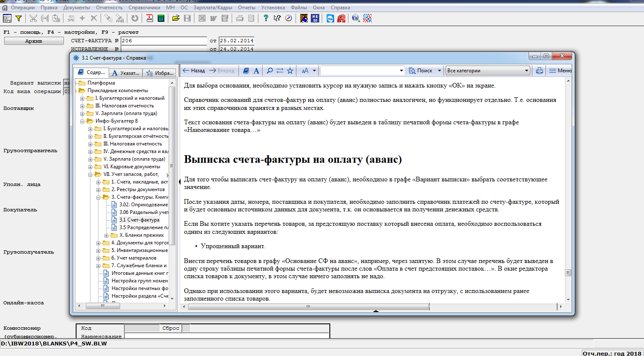The height and width of the screenshot is (356, 644).
Task: Switch to the Содер... tab in help
Action: [91, 72]
